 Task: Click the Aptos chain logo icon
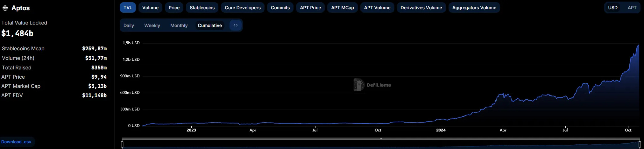coord(5,8)
